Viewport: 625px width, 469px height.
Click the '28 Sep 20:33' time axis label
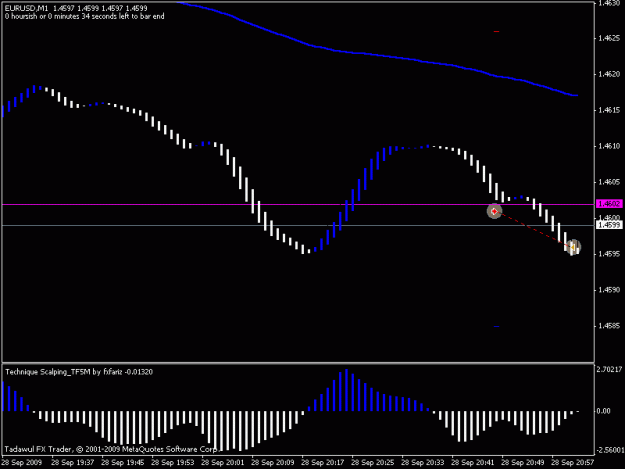pos(423,463)
